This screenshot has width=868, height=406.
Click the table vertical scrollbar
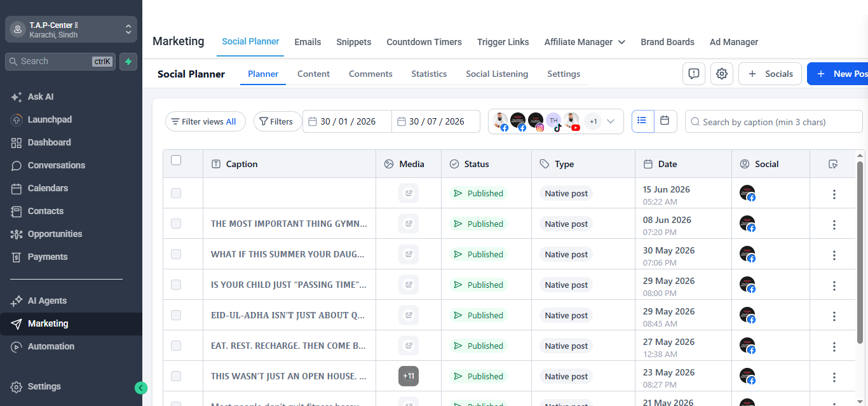[861, 253]
